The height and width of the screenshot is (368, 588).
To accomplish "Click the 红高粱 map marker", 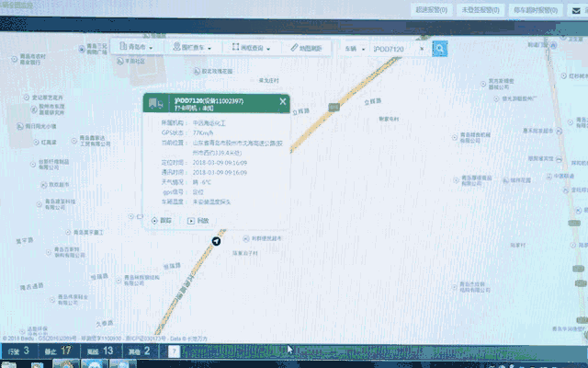I will [36, 142].
